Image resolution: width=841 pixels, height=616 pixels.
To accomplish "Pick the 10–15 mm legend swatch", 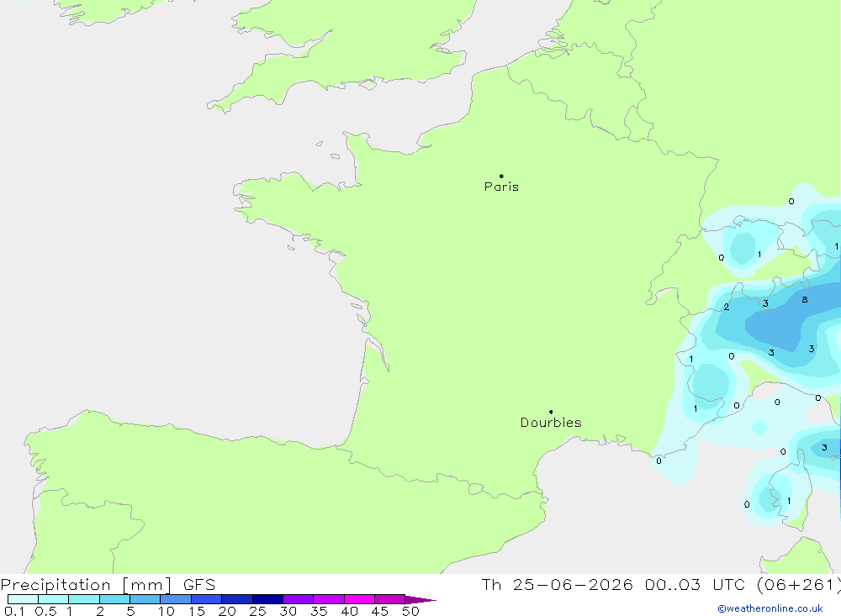I will click(176, 599).
